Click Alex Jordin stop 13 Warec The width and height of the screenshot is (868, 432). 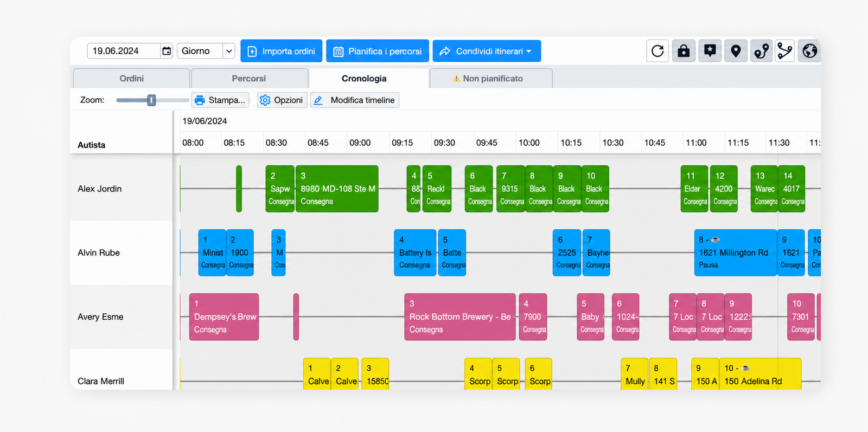tap(764, 189)
